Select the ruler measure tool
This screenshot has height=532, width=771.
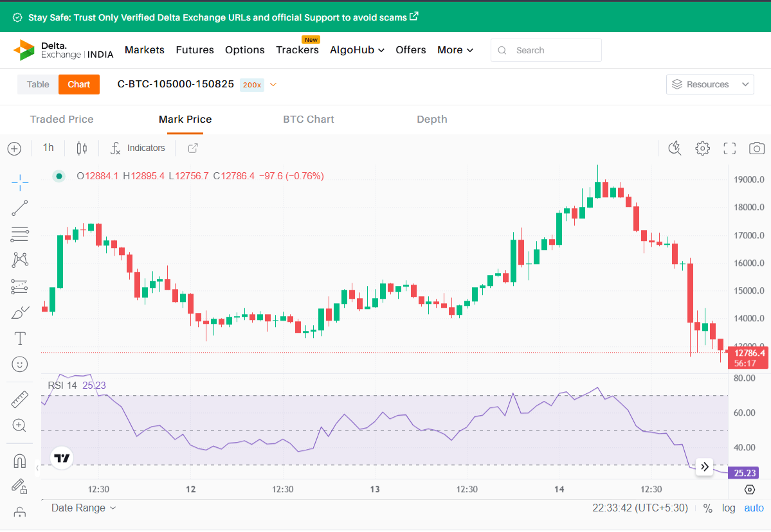coord(20,399)
